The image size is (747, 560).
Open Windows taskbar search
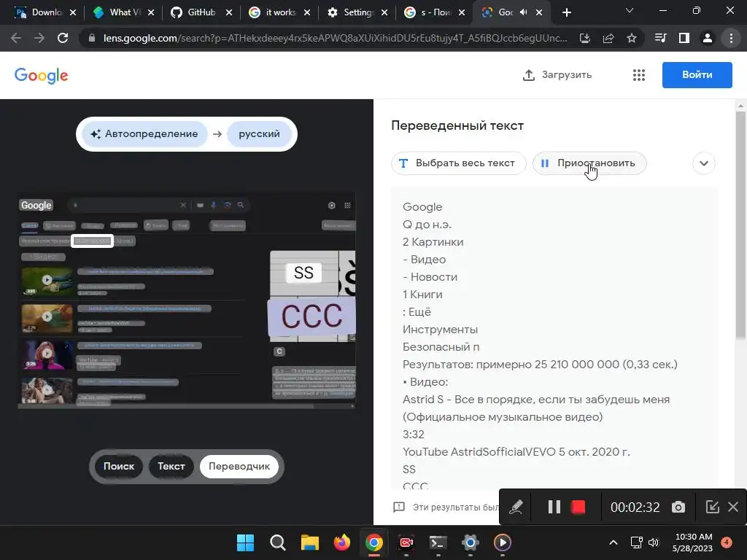point(277,542)
